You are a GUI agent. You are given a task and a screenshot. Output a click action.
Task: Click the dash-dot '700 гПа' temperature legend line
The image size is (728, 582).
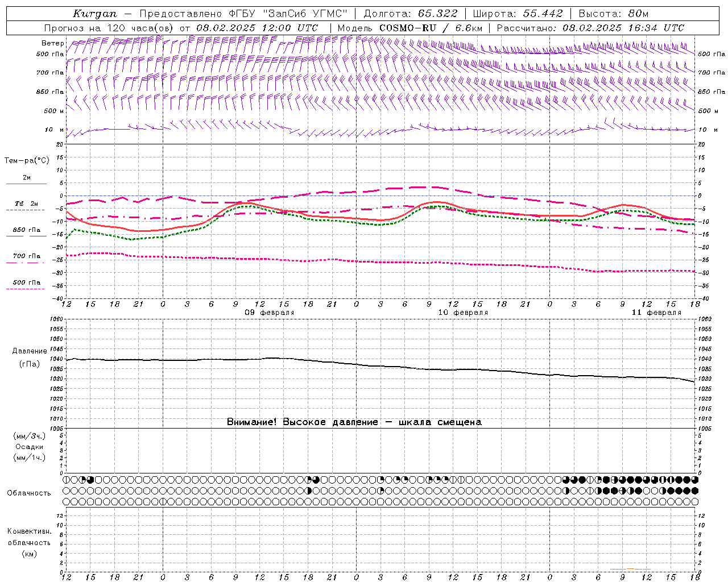[x=25, y=263]
